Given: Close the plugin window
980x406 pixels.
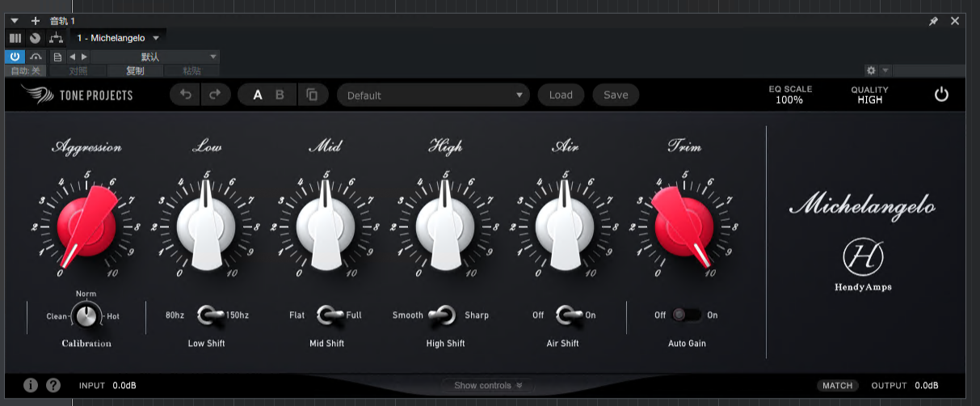Looking at the screenshot, I should click(x=955, y=21).
